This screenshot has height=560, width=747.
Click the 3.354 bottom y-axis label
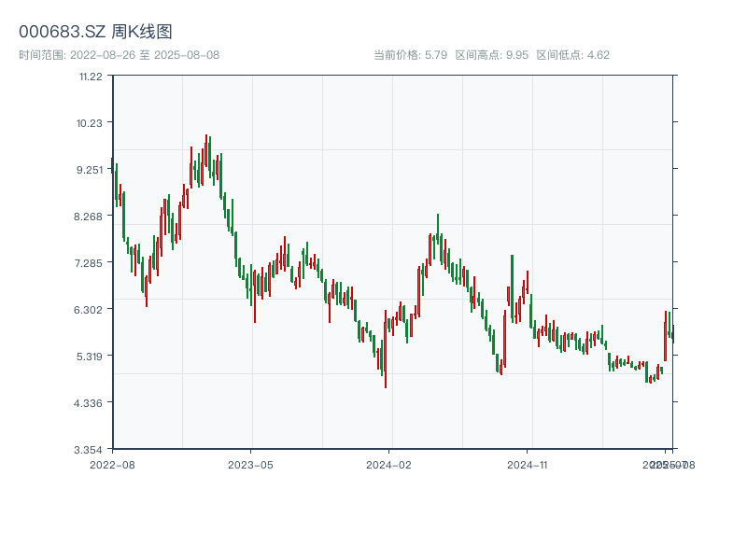tap(91, 450)
